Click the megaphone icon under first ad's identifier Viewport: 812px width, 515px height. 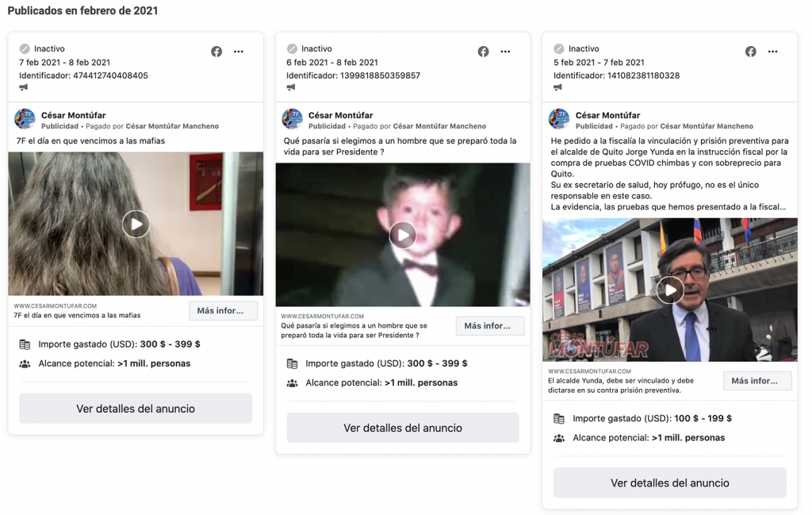(24, 88)
